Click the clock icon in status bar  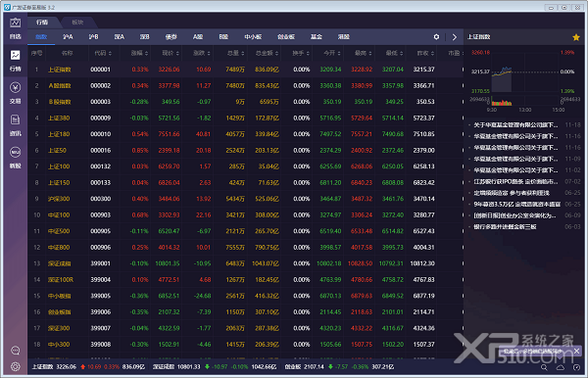point(577,367)
